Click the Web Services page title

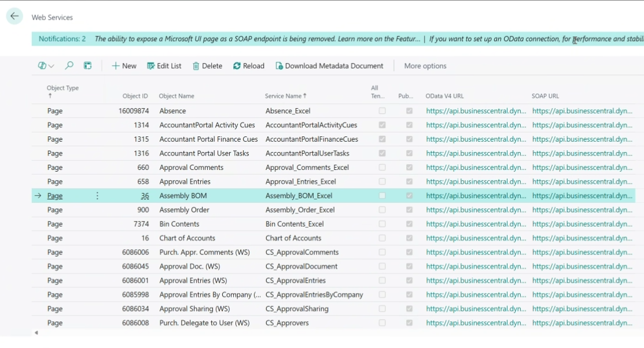(52, 17)
